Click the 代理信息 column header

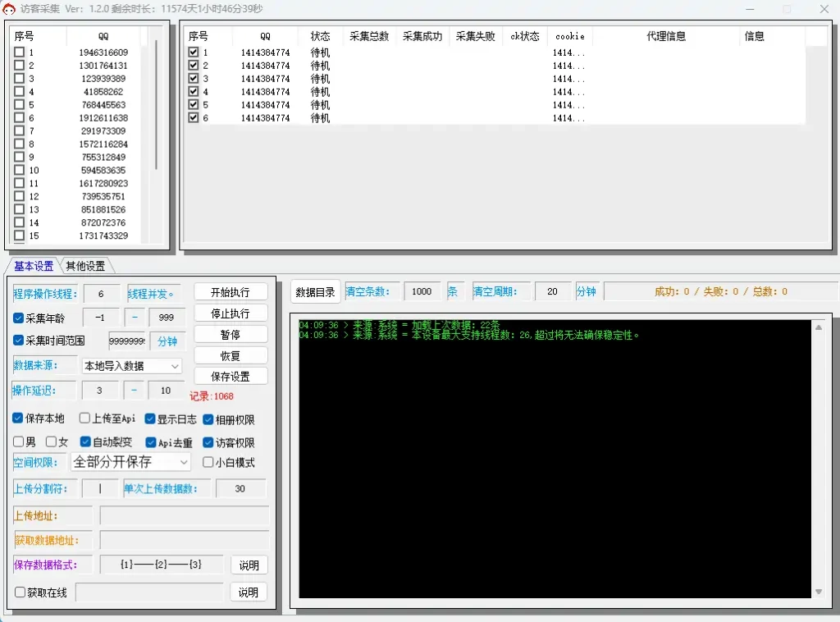click(x=666, y=36)
